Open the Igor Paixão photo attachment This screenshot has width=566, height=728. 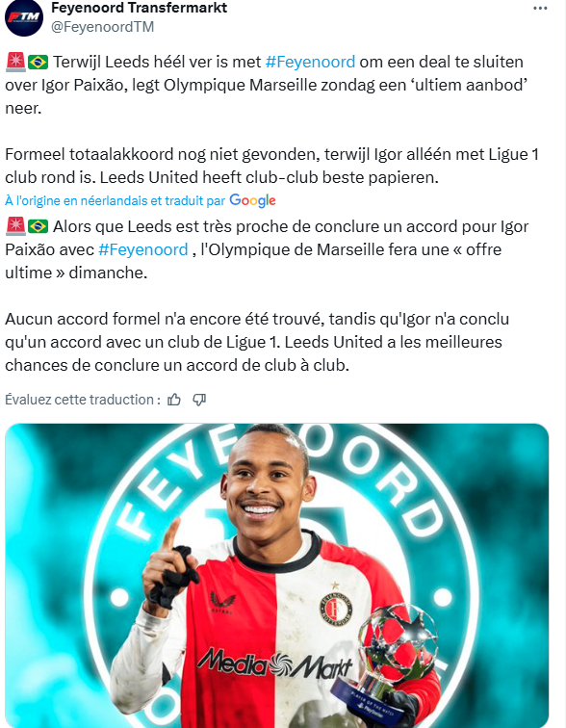(x=277, y=576)
